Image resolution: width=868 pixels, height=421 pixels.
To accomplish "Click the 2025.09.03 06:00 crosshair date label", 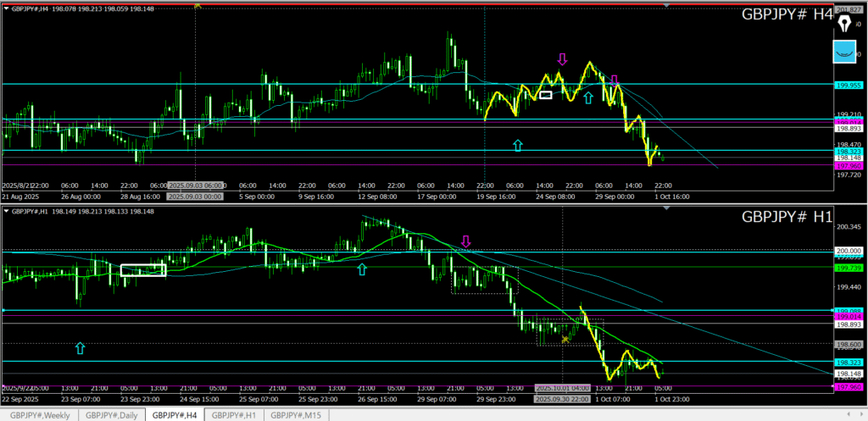I will (x=196, y=186).
